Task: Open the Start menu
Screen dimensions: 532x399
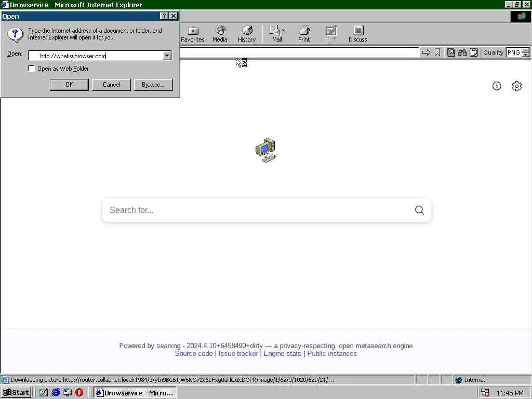Action: pos(16,393)
